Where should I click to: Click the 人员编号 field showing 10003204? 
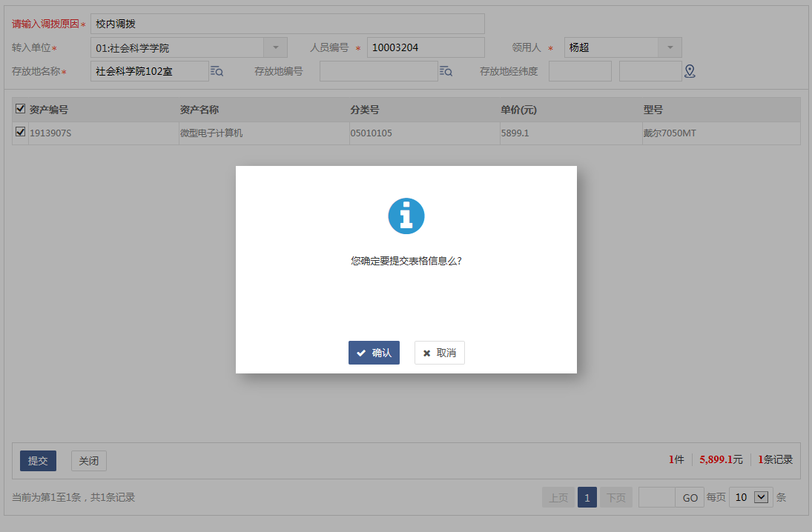pyautogui.click(x=426, y=47)
